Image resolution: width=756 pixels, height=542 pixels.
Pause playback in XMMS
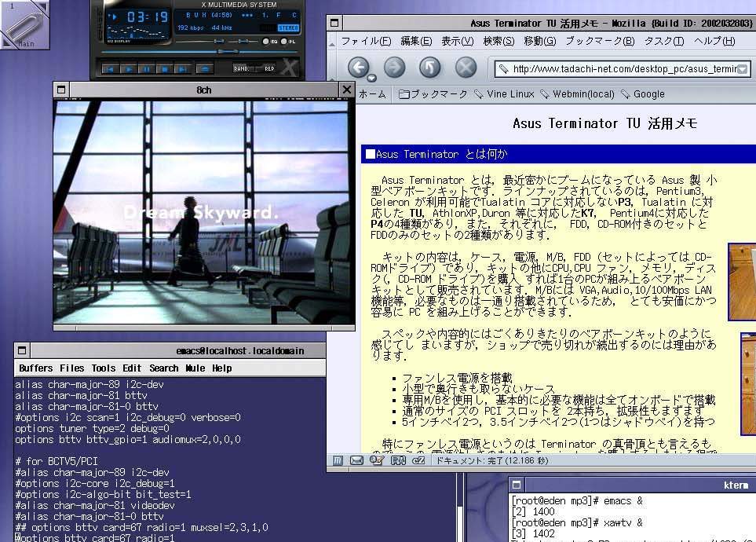coord(146,69)
